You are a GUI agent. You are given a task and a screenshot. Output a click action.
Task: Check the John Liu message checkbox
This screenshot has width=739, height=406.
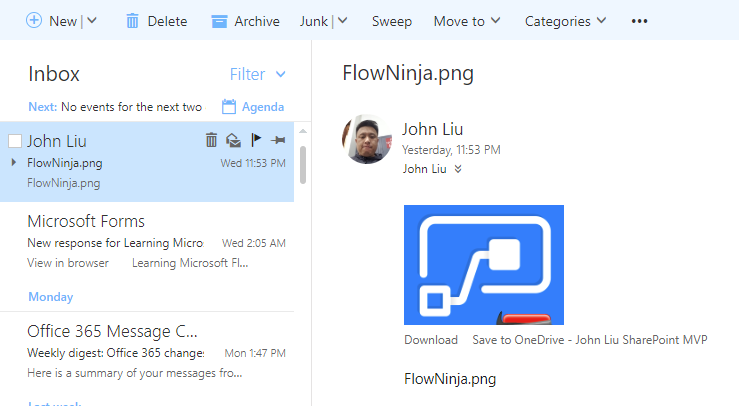(x=14, y=141)
